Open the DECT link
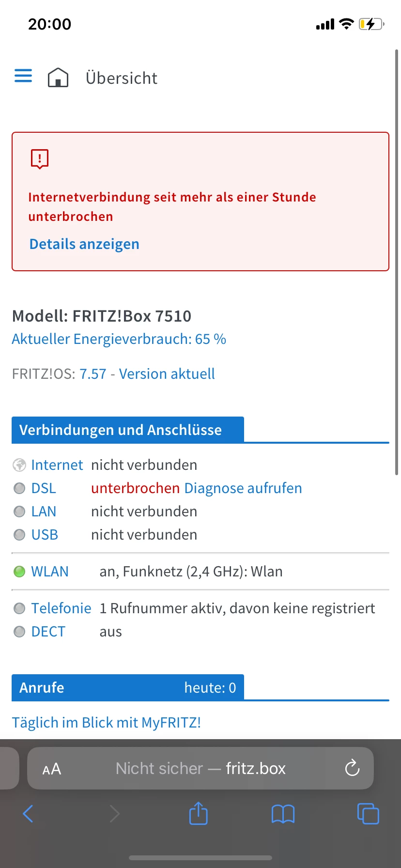401x868 pixels. [48, 632]
